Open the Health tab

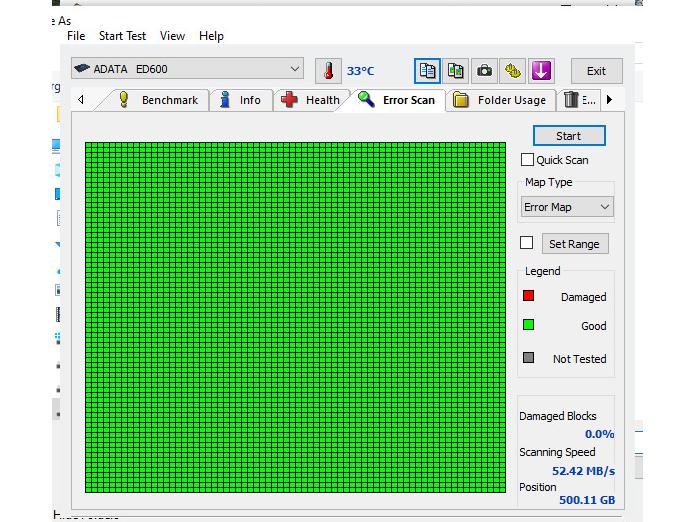tap(311, 100)
